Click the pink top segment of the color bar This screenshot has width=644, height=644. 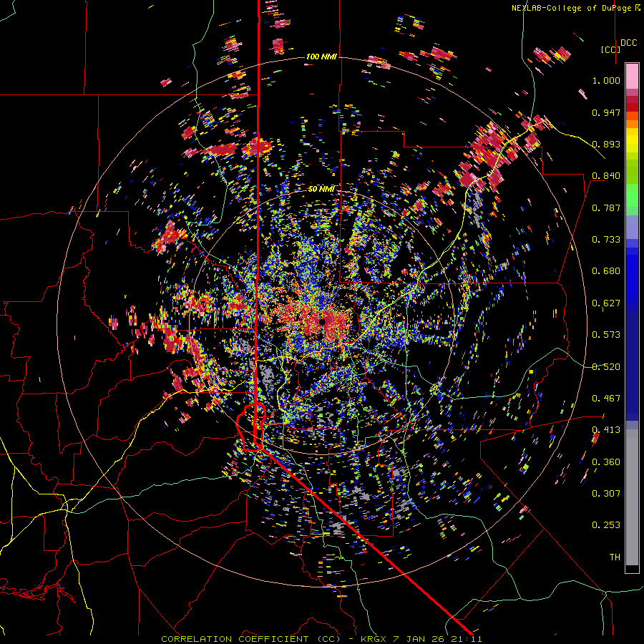pos(632,76)
